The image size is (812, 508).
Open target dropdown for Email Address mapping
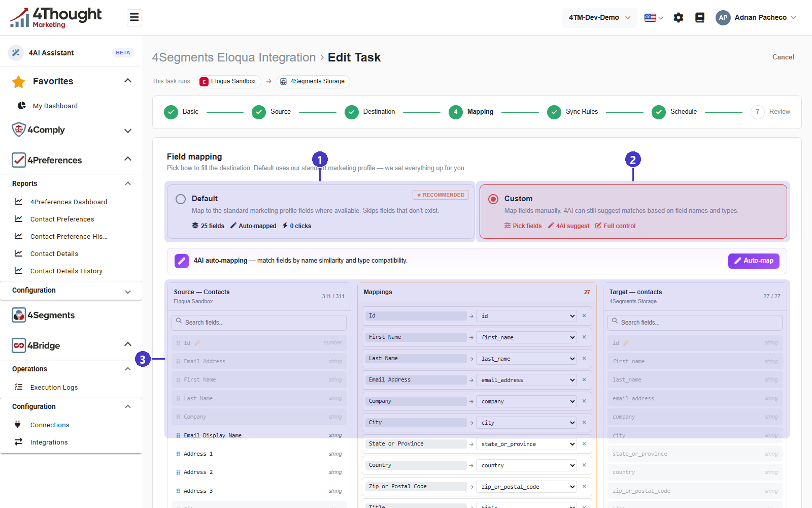point(526,380)
